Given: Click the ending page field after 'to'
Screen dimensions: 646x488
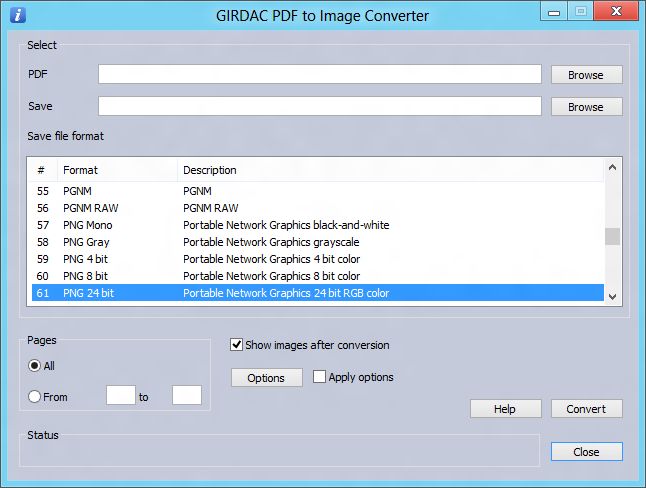Looking at the screenshot, I should coord(187,395).
